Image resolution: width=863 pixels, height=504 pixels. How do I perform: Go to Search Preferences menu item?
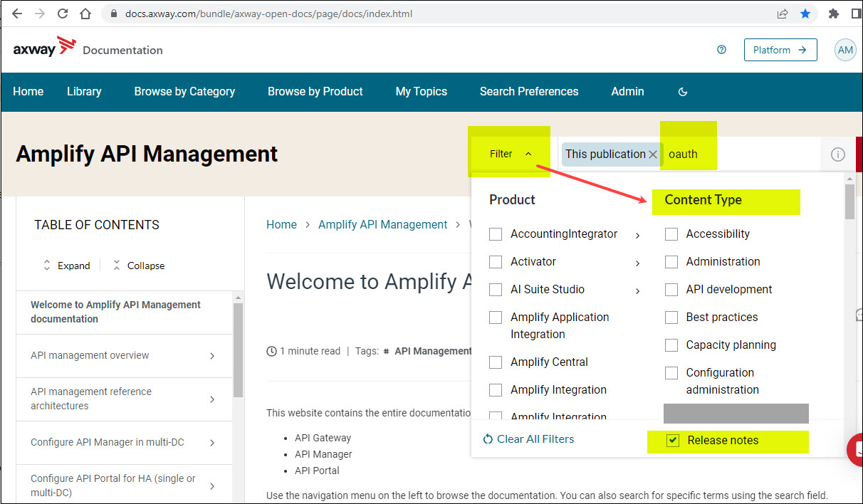[528, 92]
